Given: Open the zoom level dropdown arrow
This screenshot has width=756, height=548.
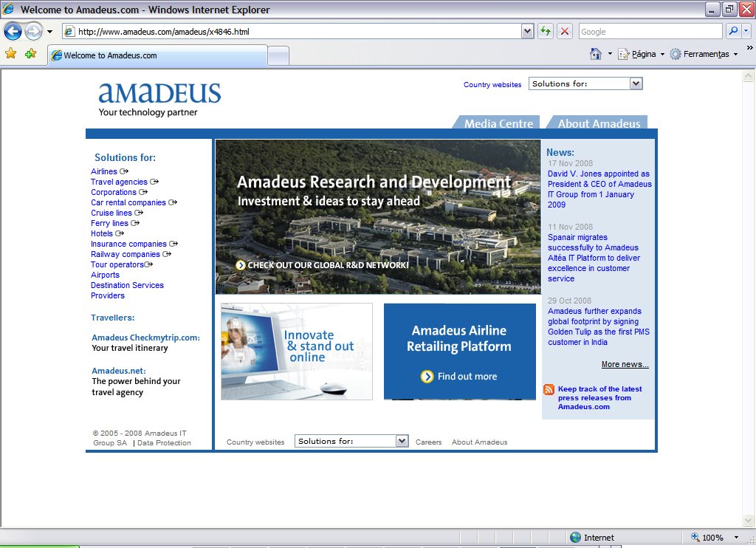Looking at the screenshot, I should click(736, 538).
